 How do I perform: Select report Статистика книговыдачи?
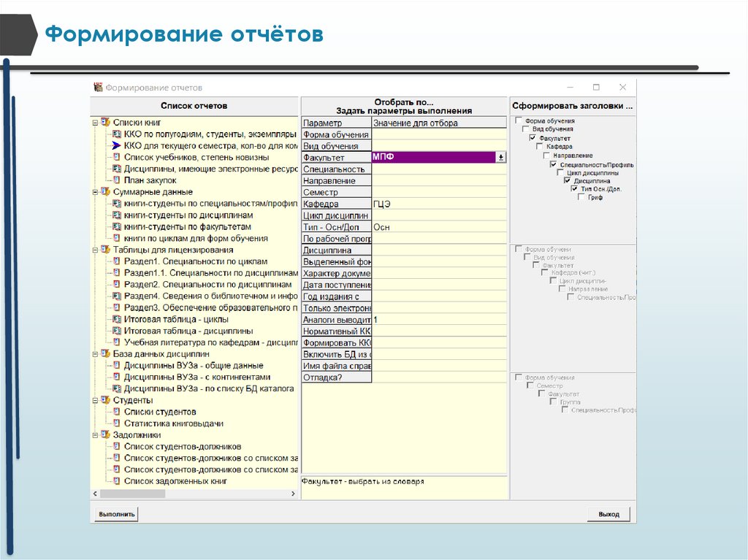click(173, 423)
